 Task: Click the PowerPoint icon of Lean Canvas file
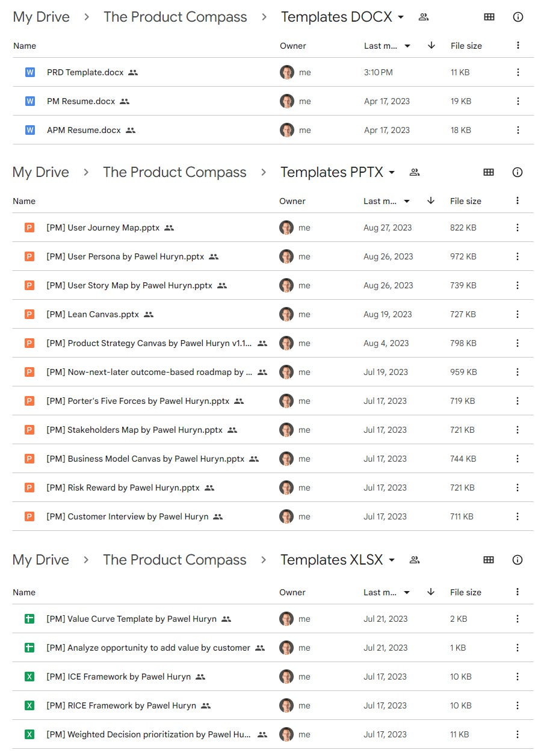tap(29, 314)
